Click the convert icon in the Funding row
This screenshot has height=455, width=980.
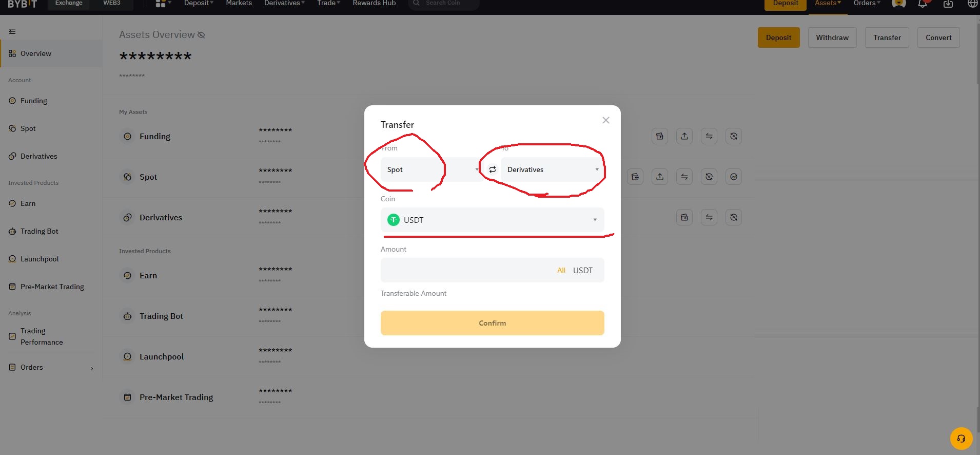pyautogui.click(x=734, y=136)
